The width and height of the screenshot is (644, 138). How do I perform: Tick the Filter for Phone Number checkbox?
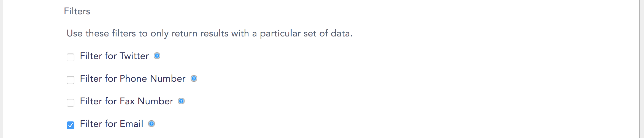[71, 80]
